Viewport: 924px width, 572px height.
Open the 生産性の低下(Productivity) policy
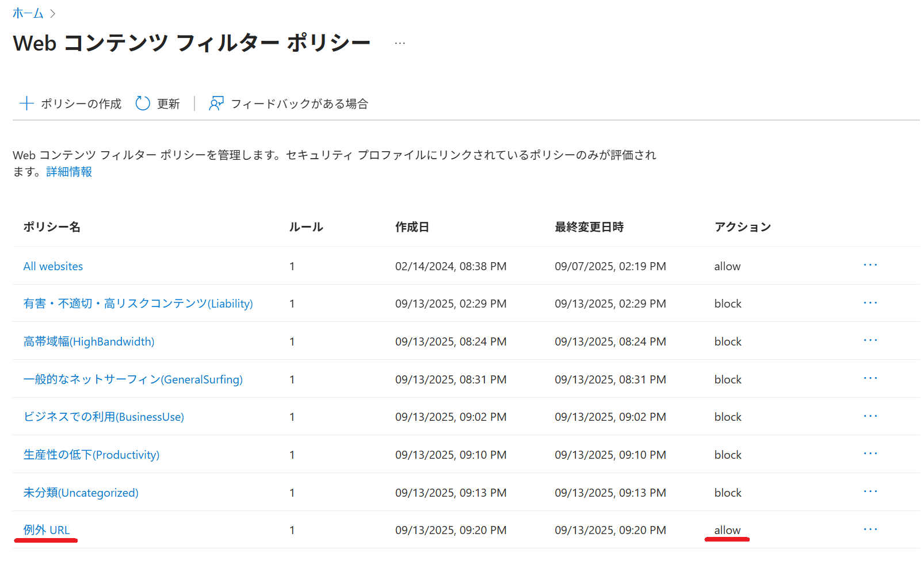pyautogui.click(x=91, y=455)
